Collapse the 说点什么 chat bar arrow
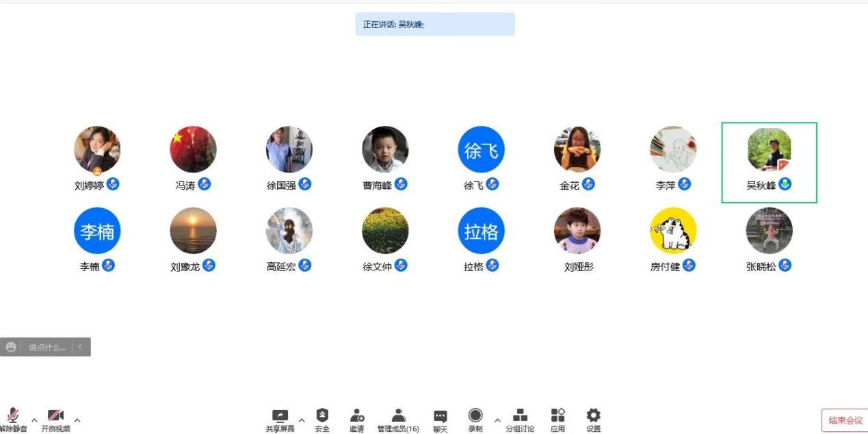 tap(80, 347)
